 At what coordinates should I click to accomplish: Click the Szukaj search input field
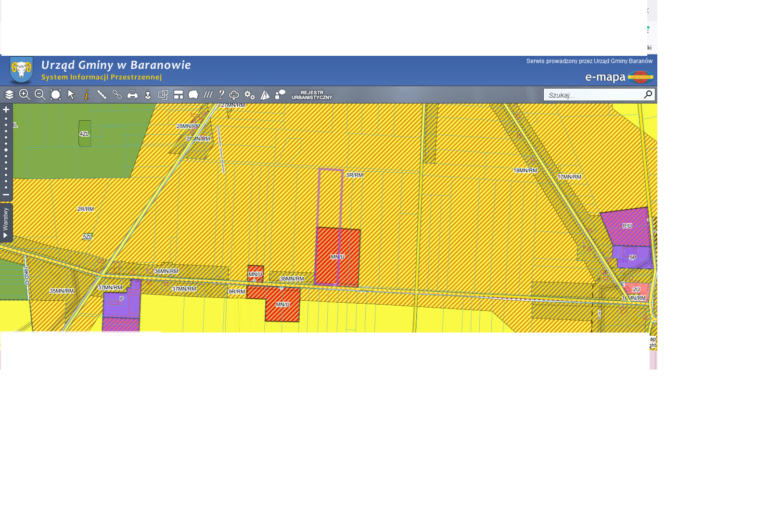(592, 95)
